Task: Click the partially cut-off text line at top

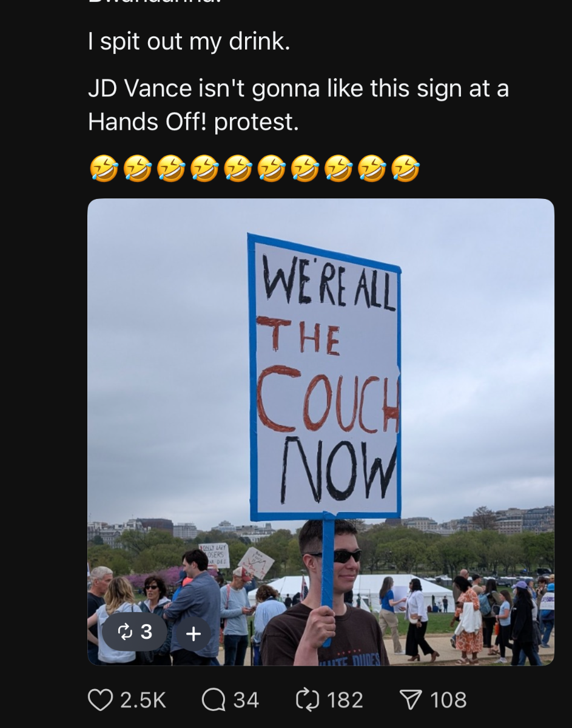Action: pos(189,2)
